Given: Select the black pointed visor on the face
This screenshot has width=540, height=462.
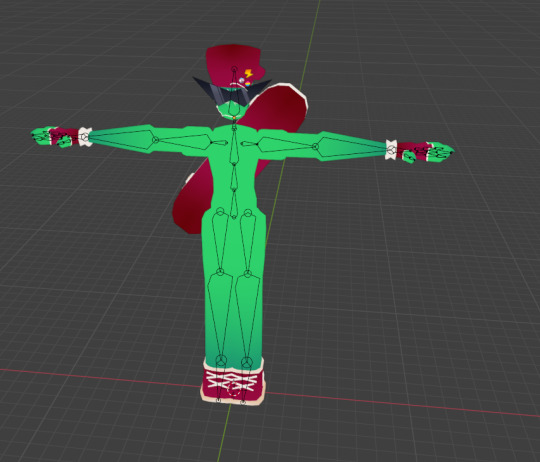Looking at the screenshot, I should (231, 92).
